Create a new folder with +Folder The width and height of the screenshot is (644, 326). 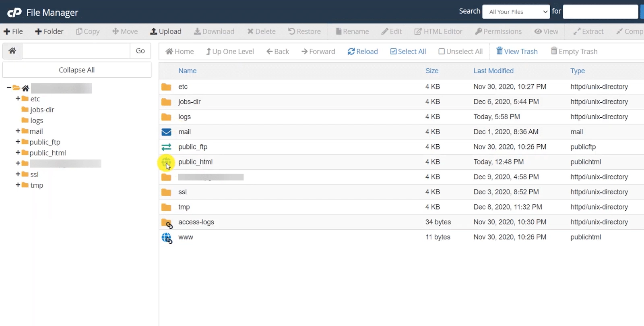click(49, 31)
